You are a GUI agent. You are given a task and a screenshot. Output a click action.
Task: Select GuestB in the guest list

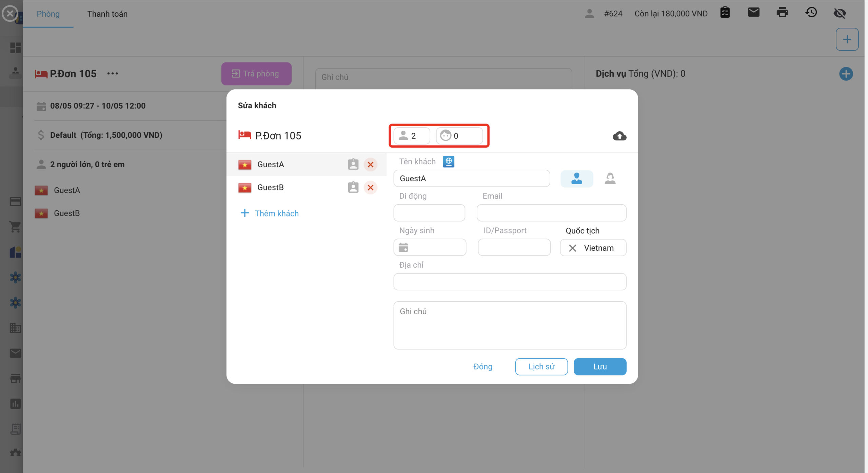pyautogui.click(x=270, y=187)
